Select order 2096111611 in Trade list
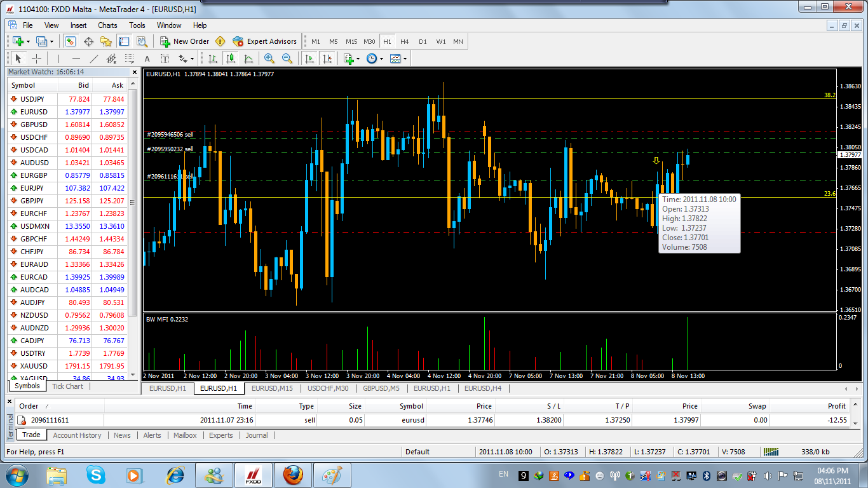The image size is (868, 488). click(x=432, y=420)
